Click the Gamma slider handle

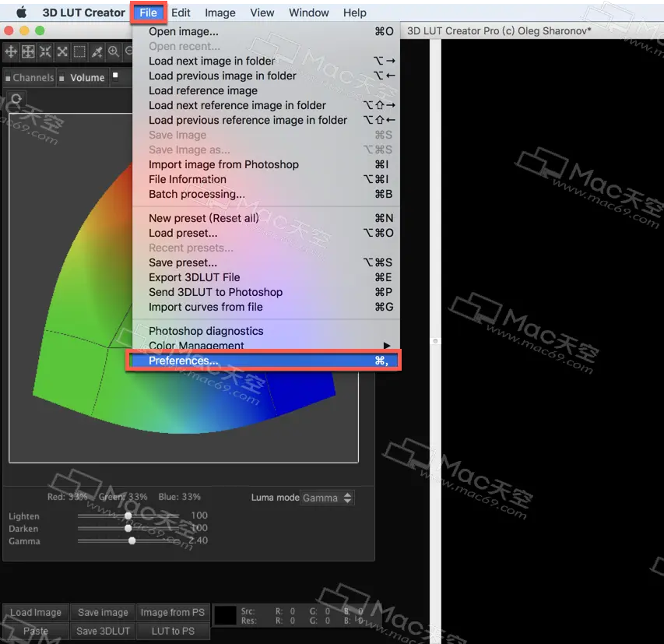132,540
